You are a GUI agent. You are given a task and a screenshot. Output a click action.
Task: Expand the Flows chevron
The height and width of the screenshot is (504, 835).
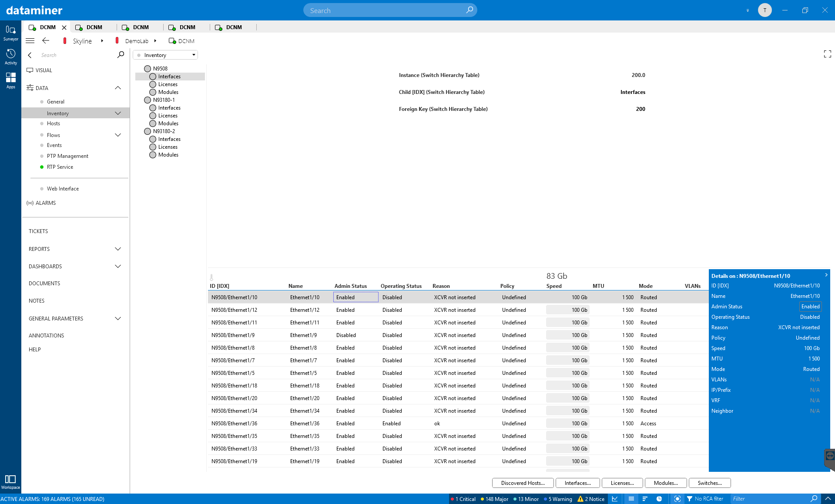click(x=118, y=135)
